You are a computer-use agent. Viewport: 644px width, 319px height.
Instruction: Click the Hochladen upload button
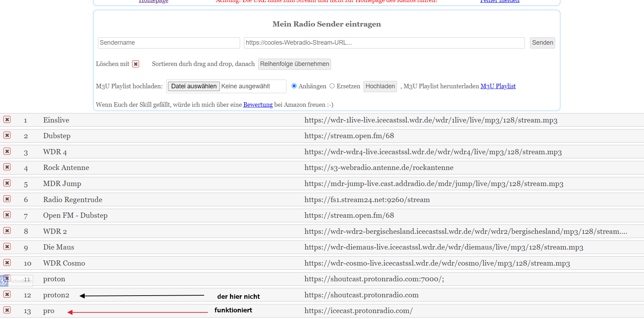[380, 86]
